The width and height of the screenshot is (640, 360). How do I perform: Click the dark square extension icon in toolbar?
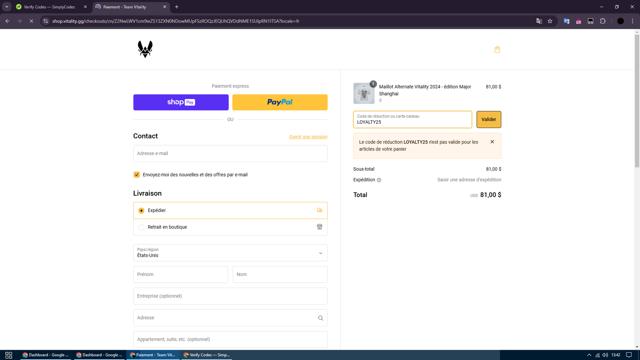click(591, 21)
